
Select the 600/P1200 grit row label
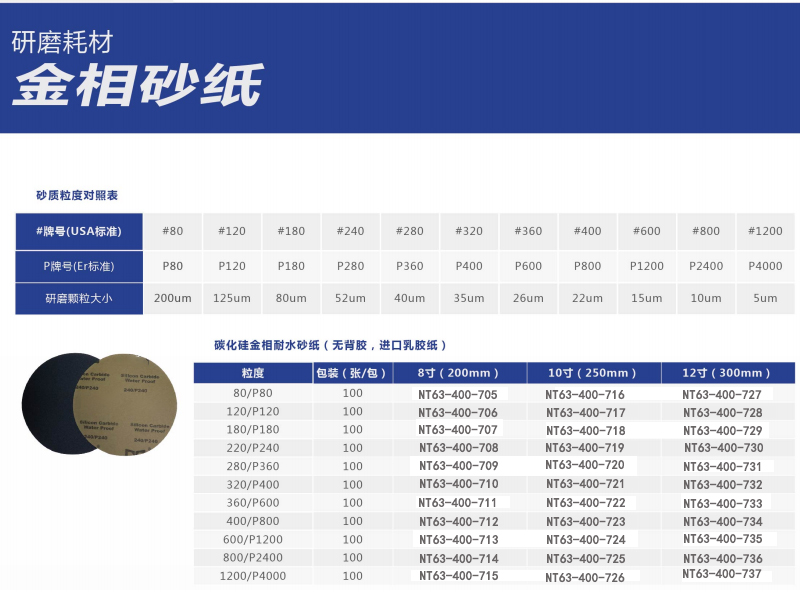click(x=252, y=539)
